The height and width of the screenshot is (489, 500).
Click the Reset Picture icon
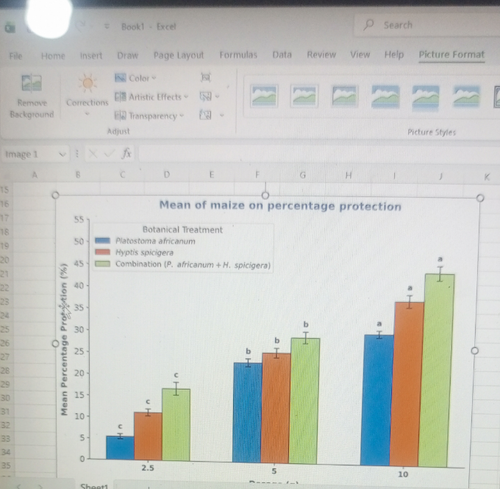click(205, 115)
